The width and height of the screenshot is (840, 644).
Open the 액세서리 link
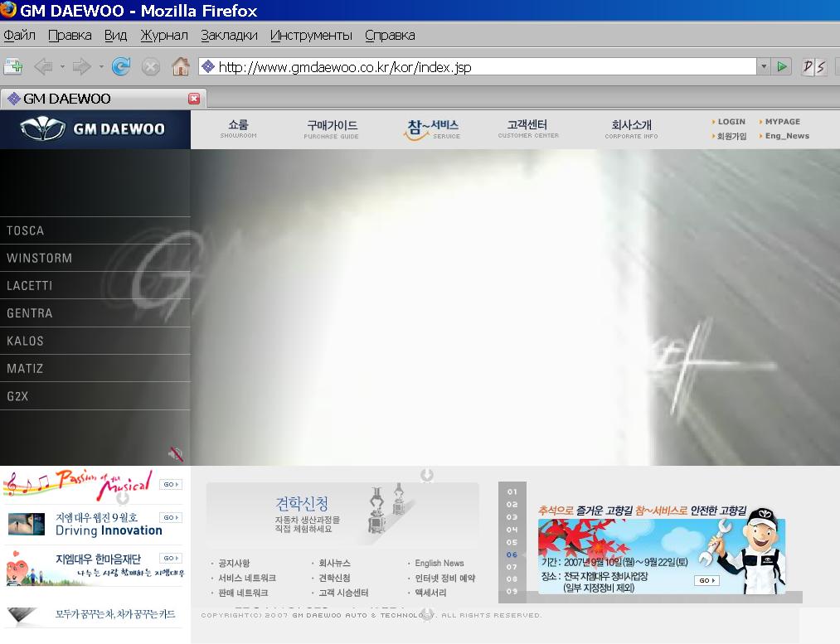(430, 593)
